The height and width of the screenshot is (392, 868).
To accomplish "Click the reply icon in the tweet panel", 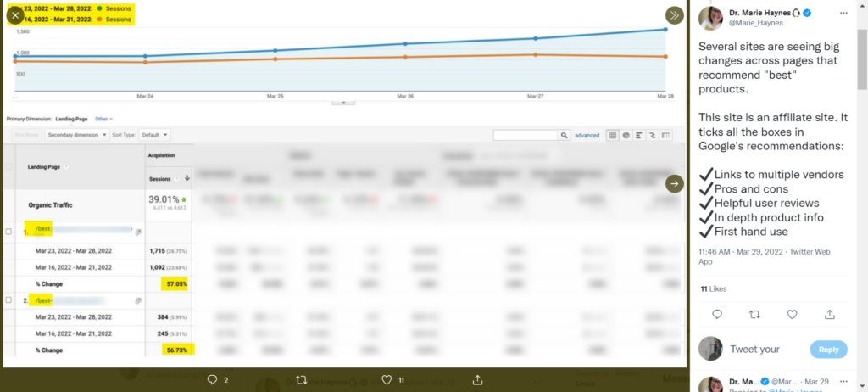I will click(x=717, y=315).
